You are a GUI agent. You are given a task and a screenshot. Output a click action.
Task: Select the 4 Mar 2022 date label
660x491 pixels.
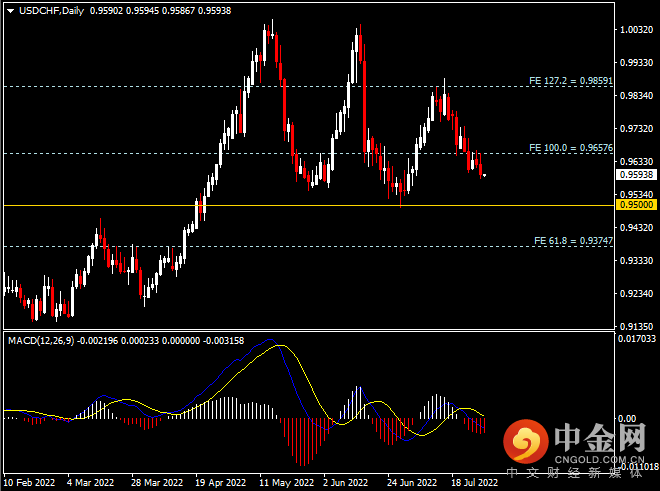pyautogui.click(x=90, y=482)
